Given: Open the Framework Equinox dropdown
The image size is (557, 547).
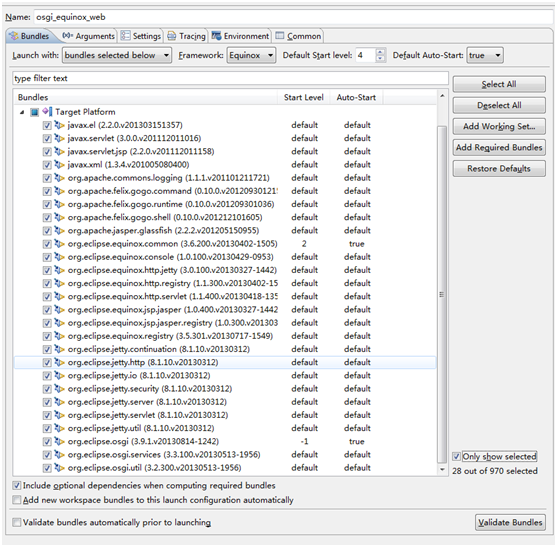Looking at the screenshot, I should (252, 55).
